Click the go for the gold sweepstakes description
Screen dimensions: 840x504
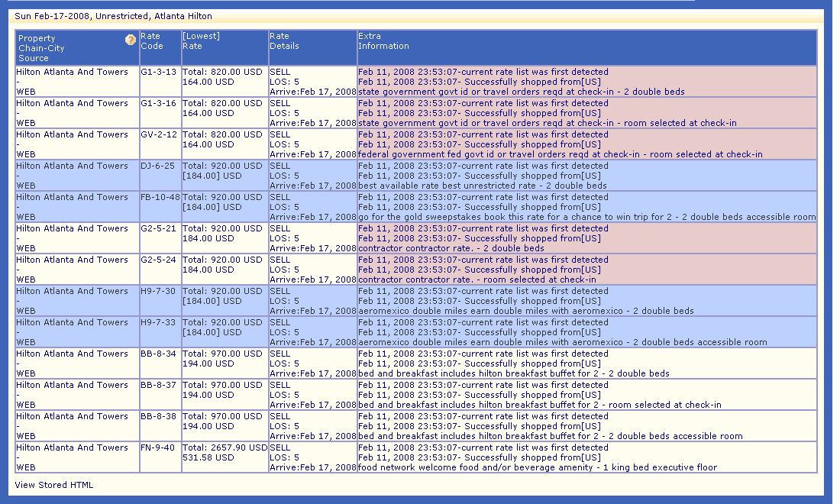click(x=586, y=218)
